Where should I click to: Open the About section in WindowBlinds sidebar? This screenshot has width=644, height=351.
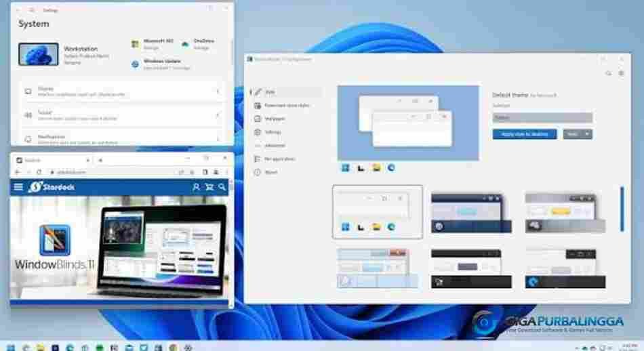[x=286, y=172]
